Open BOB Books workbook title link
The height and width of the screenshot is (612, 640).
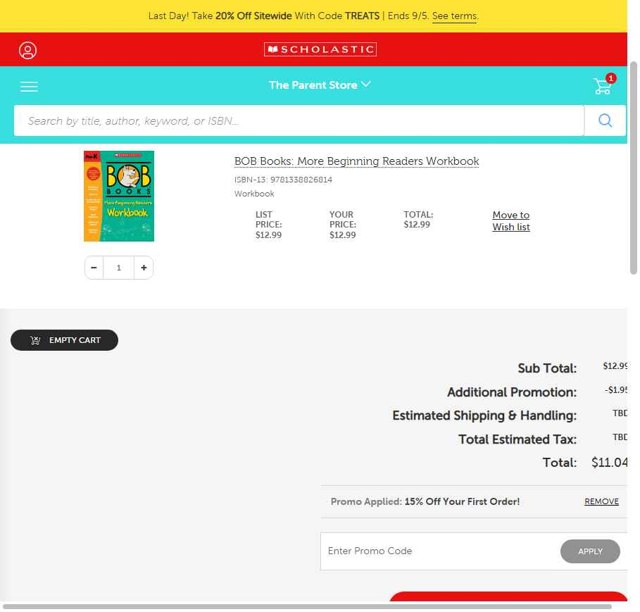[x=356, y=161]
